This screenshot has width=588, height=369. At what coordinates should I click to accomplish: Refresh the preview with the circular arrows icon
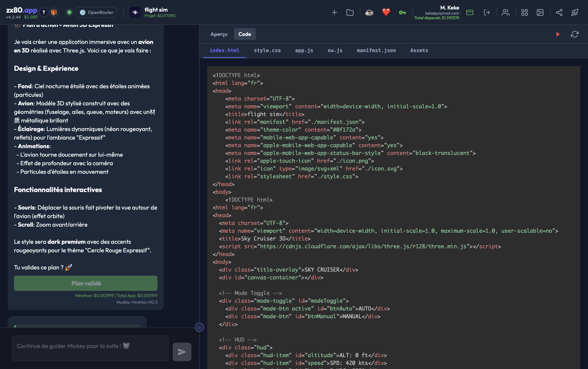click(x=575, y=34)
